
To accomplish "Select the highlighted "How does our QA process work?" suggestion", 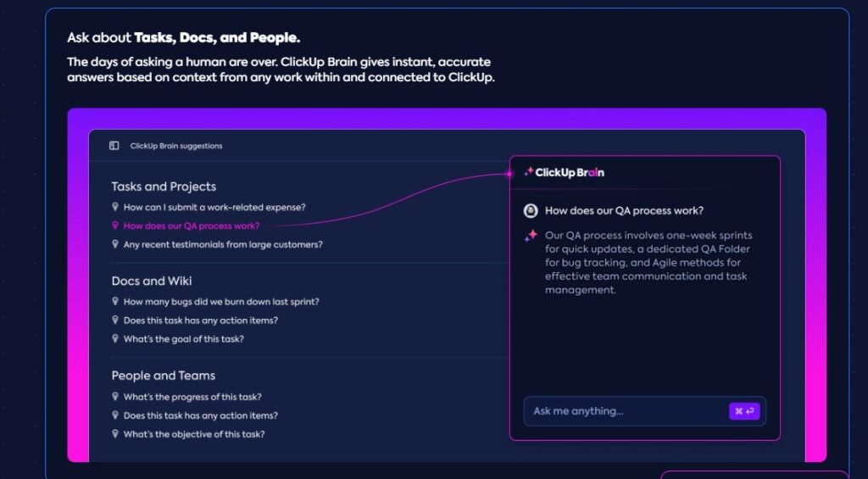I will tap(192, 226).
